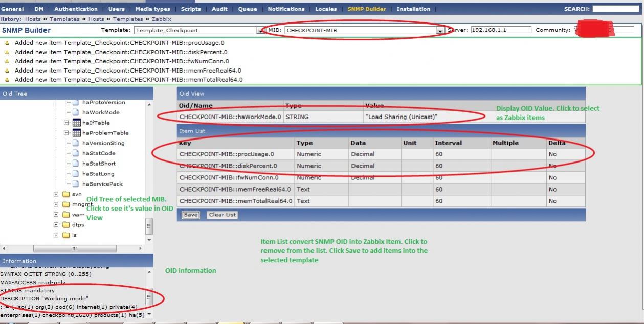The height and width of the screenshot is (324, 644).
Task: Expand the svn folder node
Action: click(x=56, y=194)
